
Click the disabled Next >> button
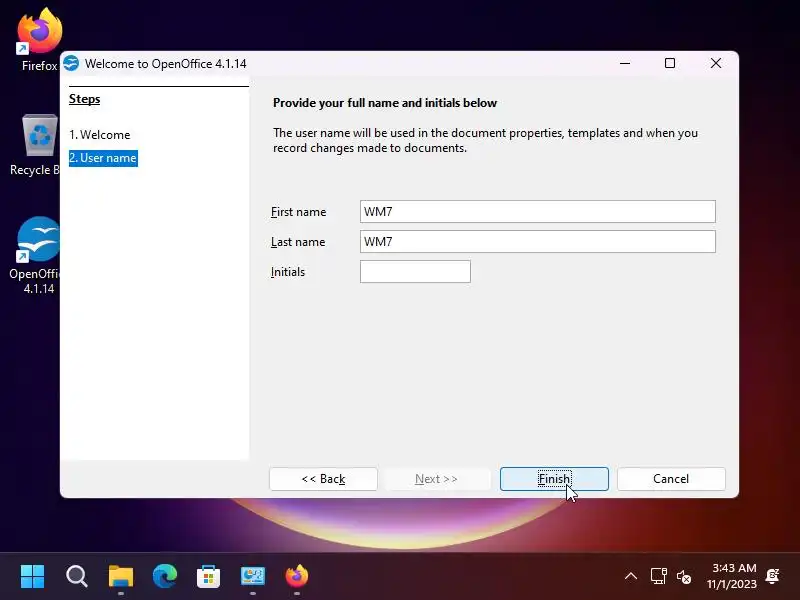(436, 479)
